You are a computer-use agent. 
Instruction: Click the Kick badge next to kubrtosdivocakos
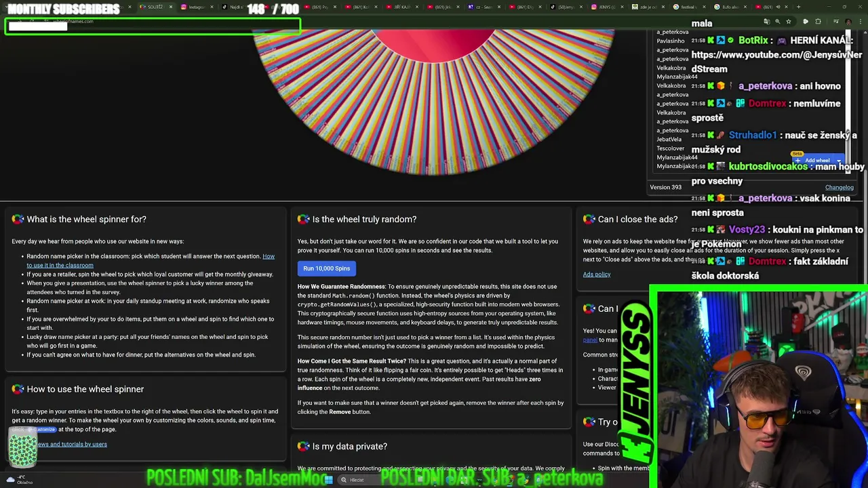click(711, 167)
